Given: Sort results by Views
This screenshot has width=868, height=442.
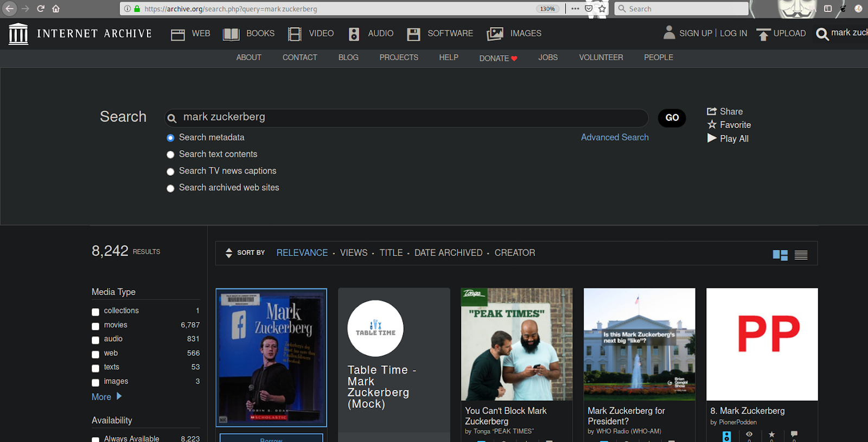Looking at the screenshot, I should pos(354,253).
